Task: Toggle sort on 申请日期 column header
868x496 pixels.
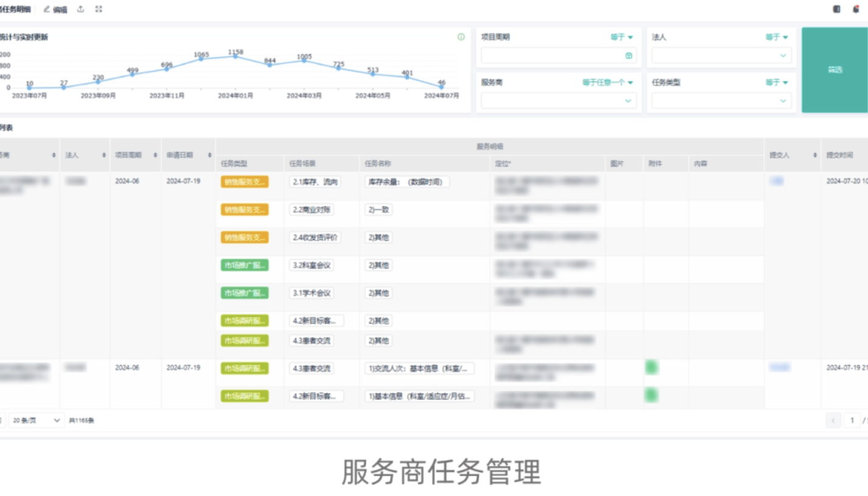Action: pos(210,156)
